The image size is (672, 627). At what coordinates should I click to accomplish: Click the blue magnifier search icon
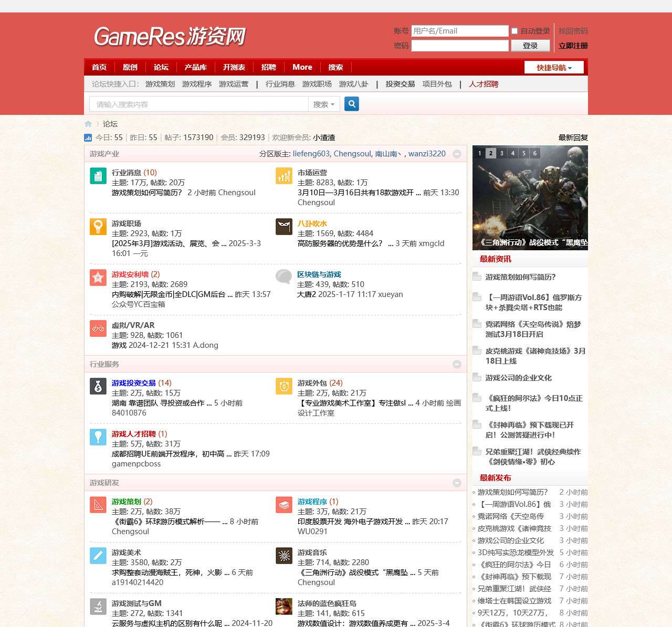pos(352,104)
